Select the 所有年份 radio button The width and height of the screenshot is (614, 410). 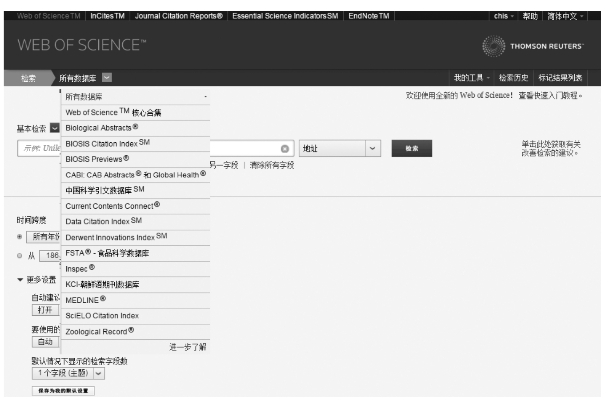[20, 236]
